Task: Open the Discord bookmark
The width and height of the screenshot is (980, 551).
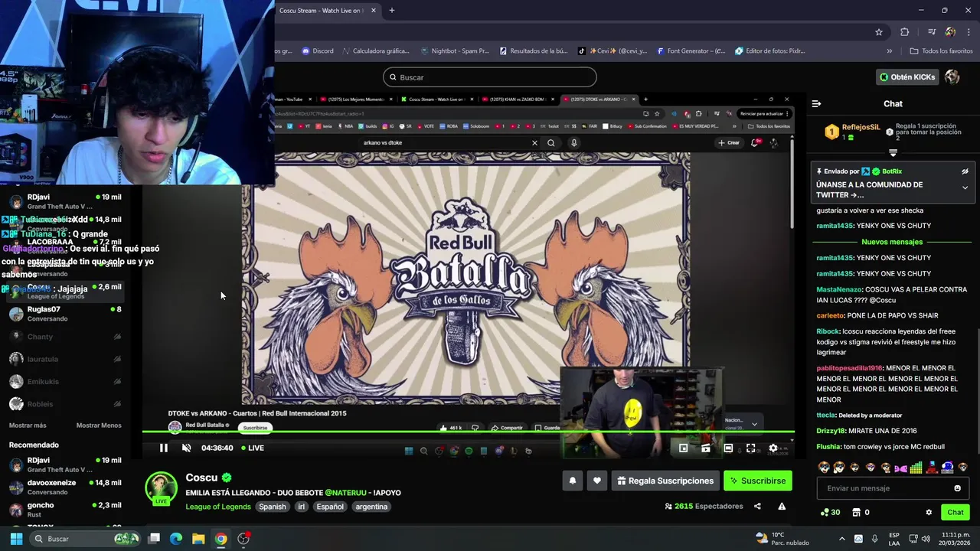Action: coord(317,51)
